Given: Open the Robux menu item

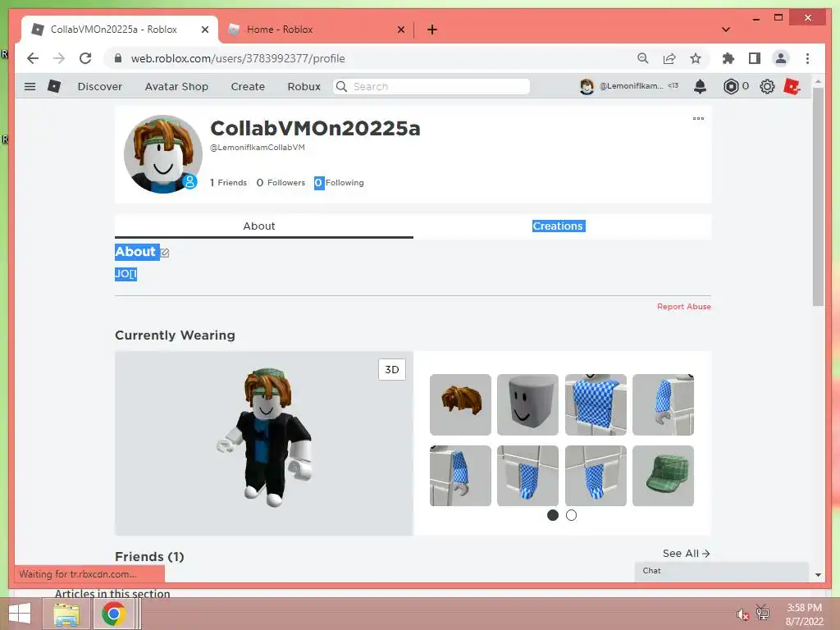Looking at the screenshot, I should 304,86.
